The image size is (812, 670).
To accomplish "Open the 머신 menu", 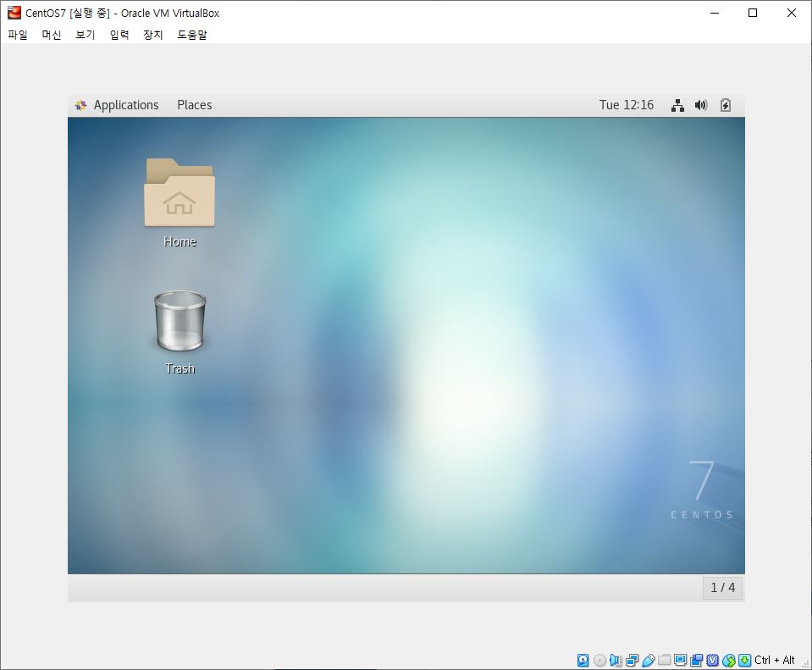I will tap(52, 35).
